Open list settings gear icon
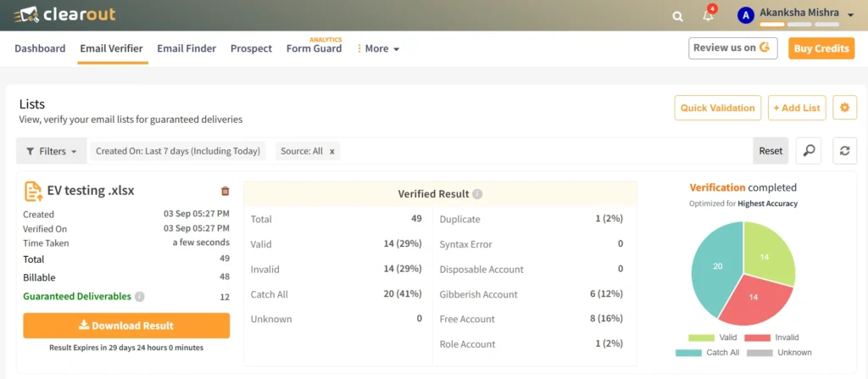The width and height of the screenshot is (868, 379). (845, 108)
